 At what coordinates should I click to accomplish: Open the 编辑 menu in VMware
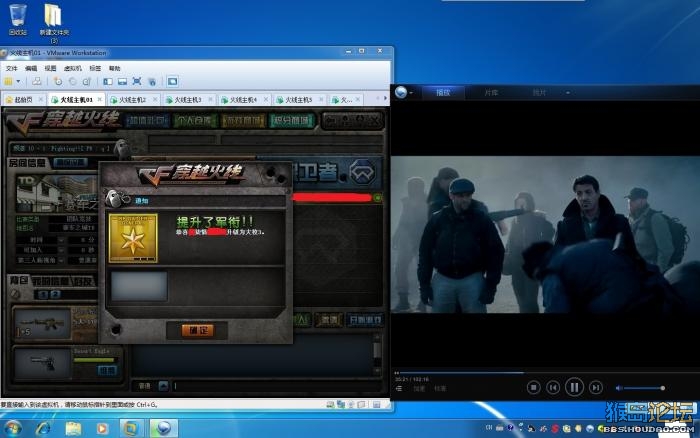31,68
